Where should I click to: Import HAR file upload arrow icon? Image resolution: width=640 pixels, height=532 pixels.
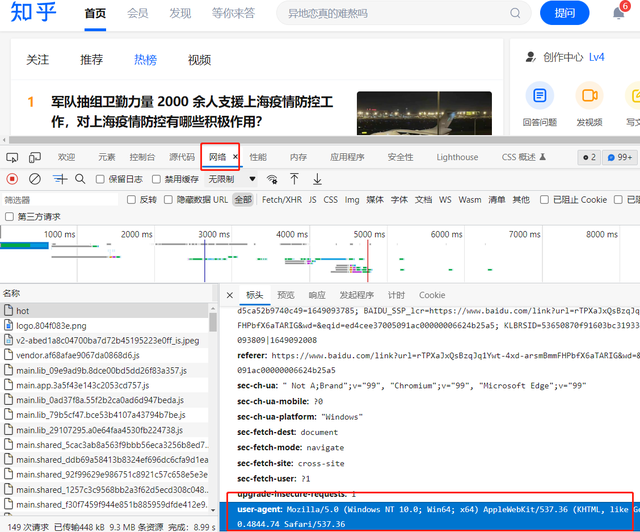click(294, 179)
